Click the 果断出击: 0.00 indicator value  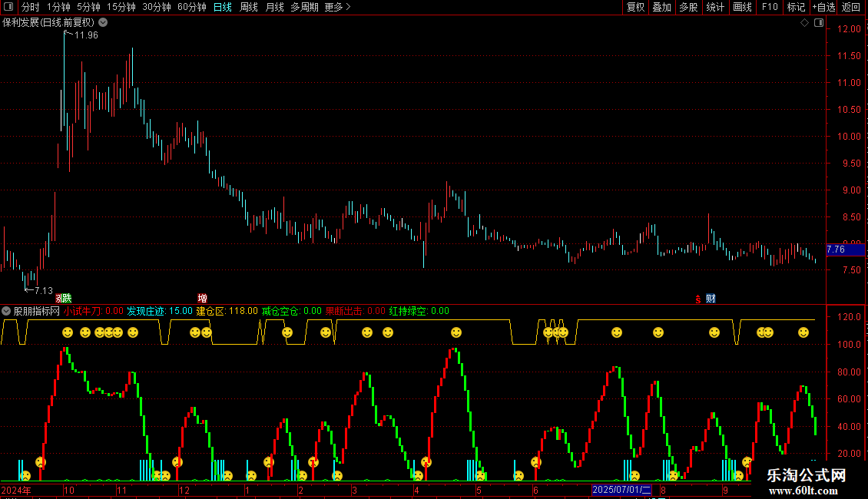point(356,311)
